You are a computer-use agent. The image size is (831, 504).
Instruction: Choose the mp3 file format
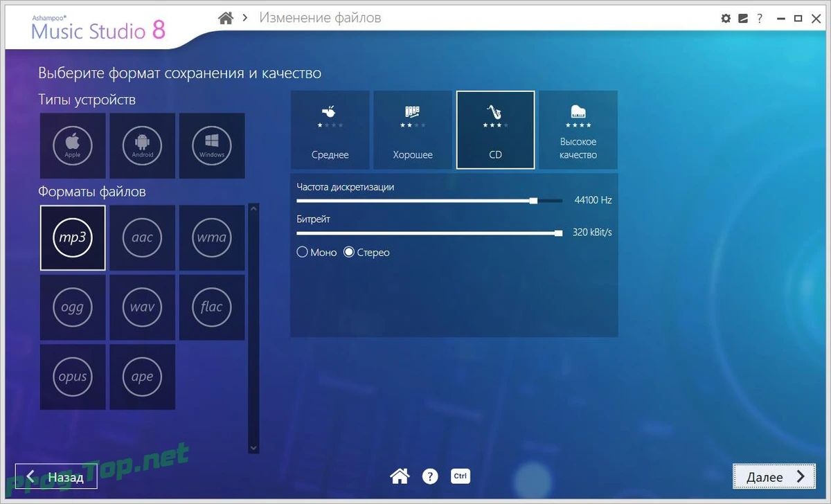point(73,237)
